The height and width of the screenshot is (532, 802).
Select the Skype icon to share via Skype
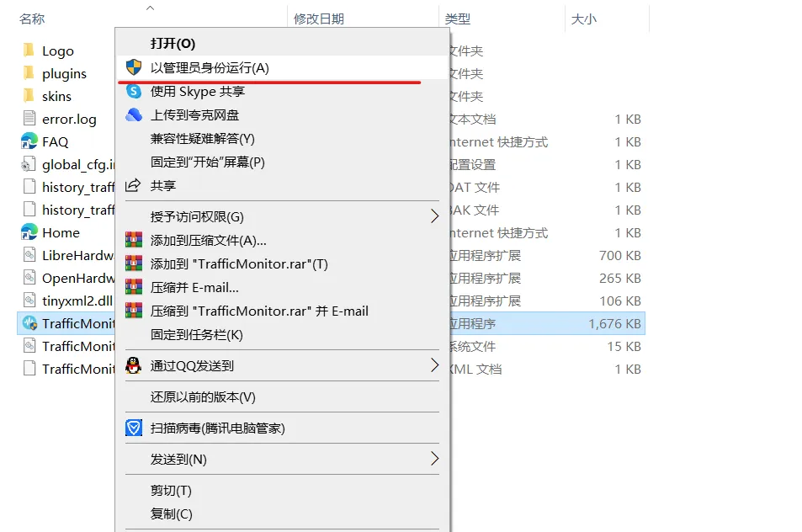pyautogui.click(x=134, y=92)
